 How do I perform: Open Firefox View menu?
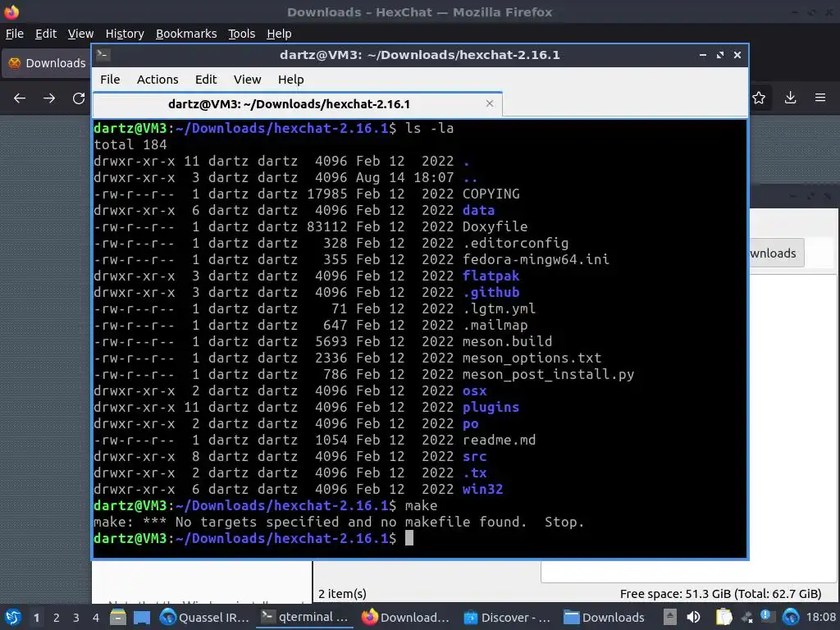coord(80,33)
